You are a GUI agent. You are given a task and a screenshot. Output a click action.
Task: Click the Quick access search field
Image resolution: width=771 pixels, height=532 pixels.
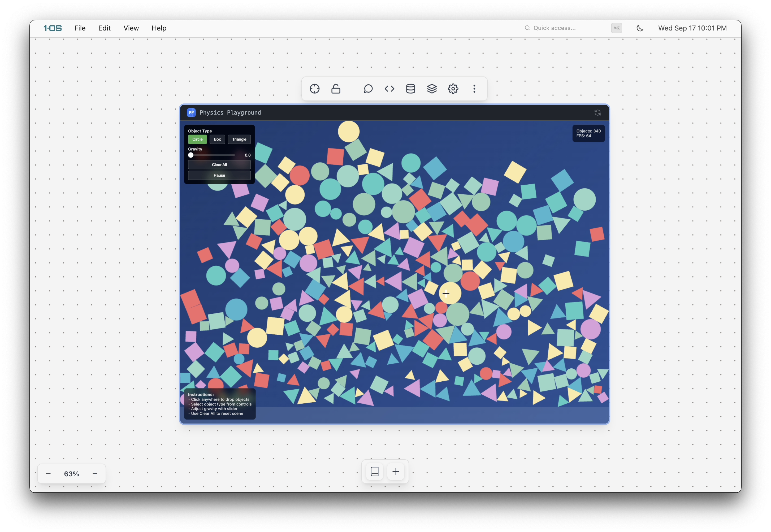point(564,28)
